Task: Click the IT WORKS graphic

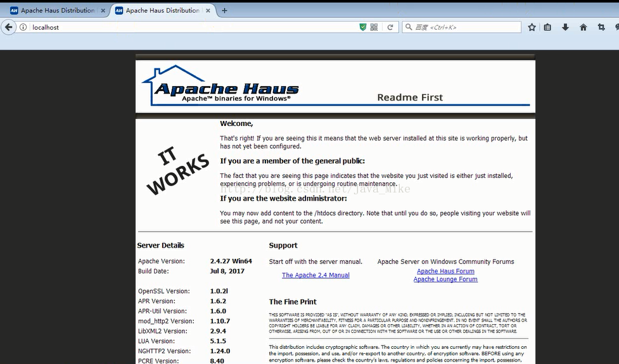Action: tap(177, 170)
